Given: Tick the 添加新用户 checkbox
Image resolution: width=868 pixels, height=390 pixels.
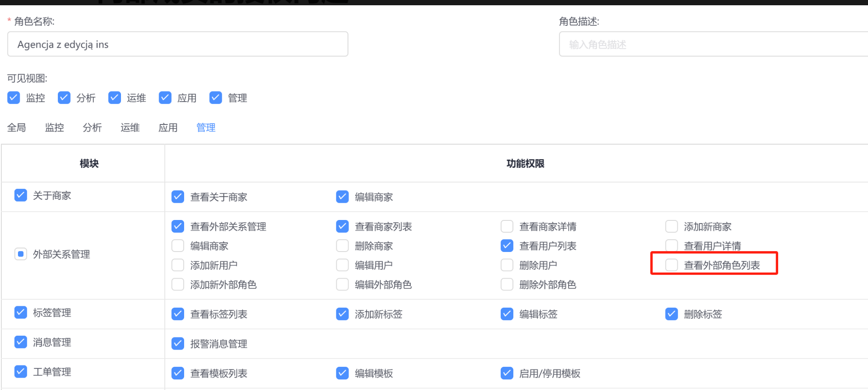Looking at the screenshot, I should (x=178, y=265).
